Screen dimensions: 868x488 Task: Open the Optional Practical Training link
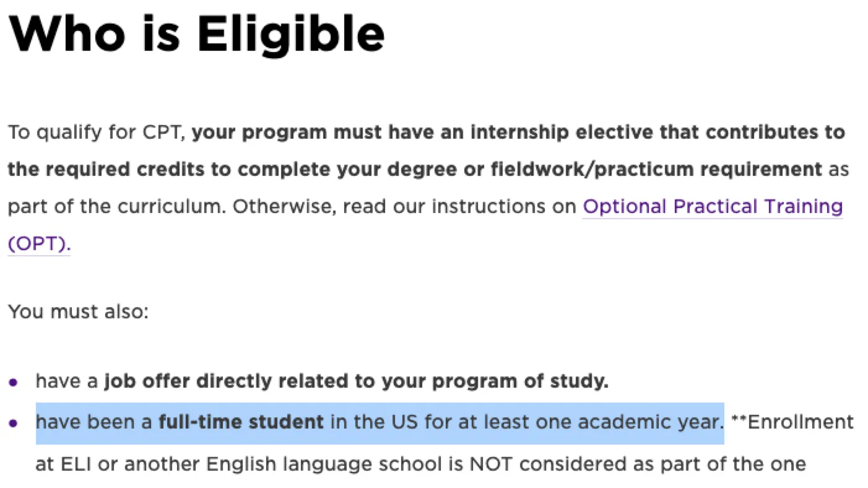(712, 206)
